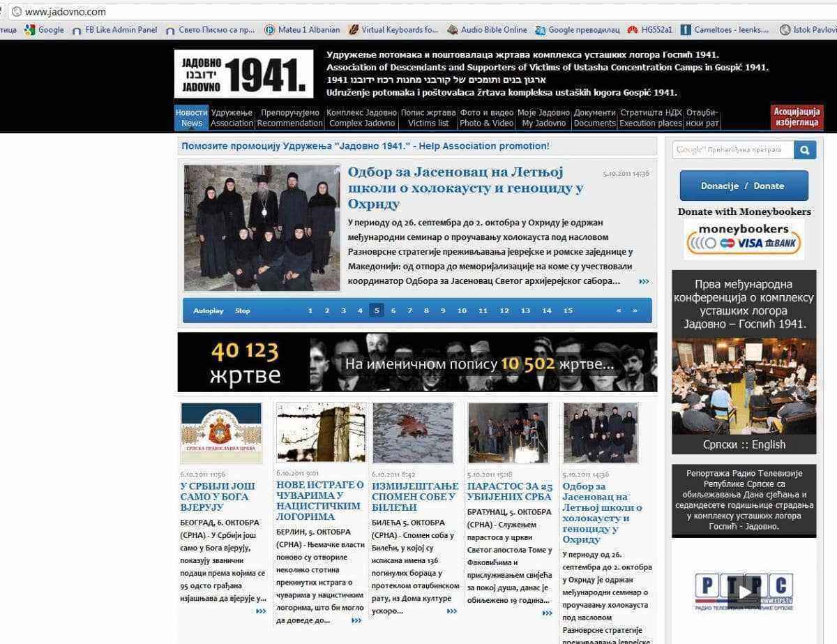Click the Donacije / Donate button
Image resolution: width=837 pixels, height=644 pixels.
click(744, 186)
